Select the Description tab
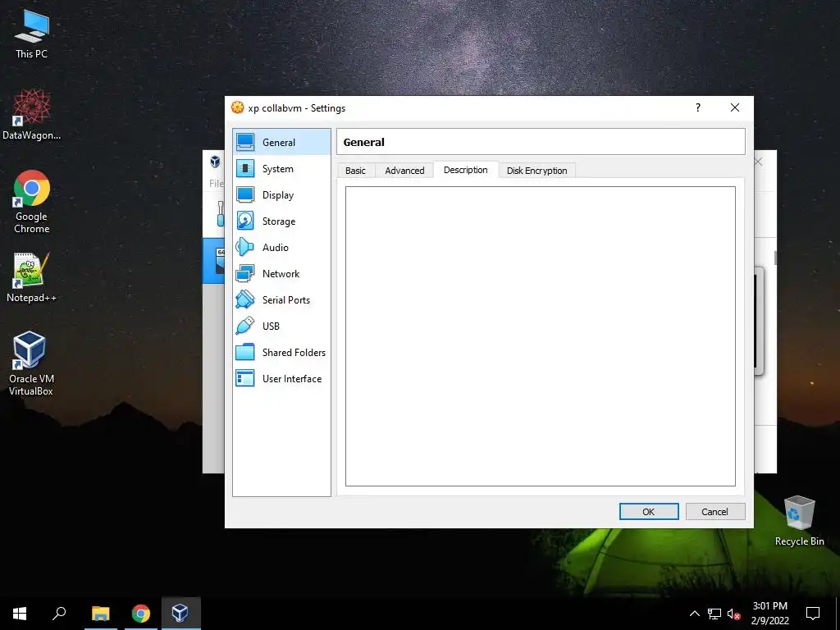 point(466,169)
